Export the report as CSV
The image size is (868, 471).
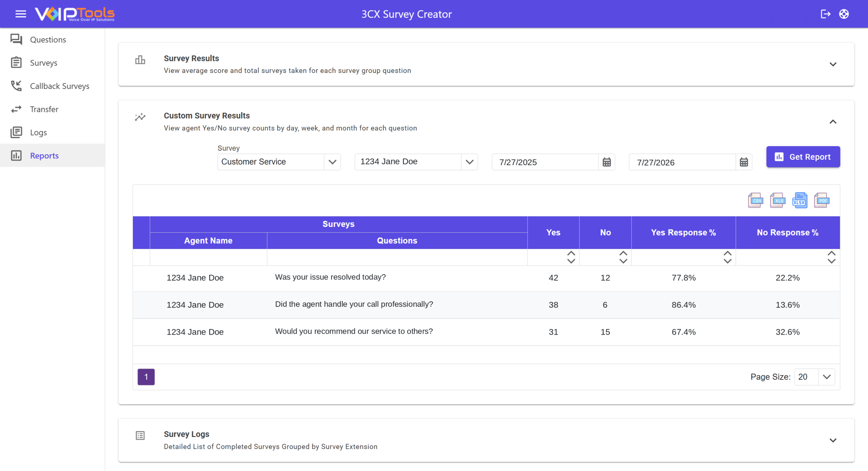click(755, 200)
